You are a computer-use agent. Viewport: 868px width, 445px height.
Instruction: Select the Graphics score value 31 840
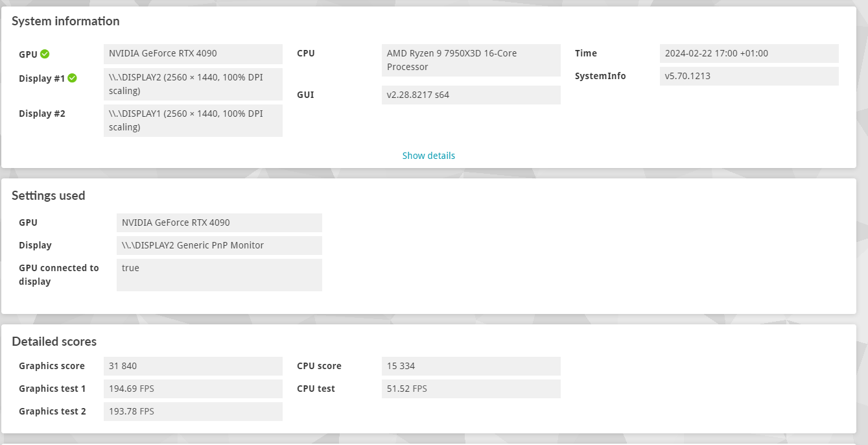(193, 366)
